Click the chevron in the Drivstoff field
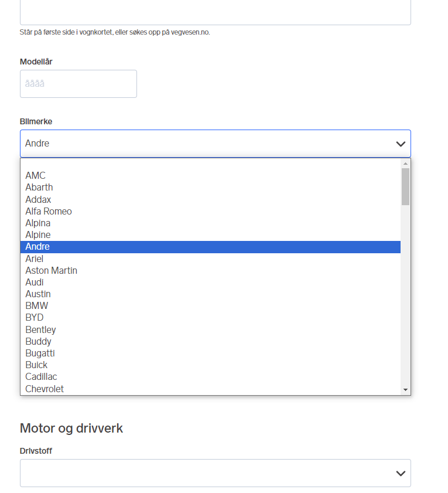This screenshot has height=493, width=448. click(x=401, y=474)
